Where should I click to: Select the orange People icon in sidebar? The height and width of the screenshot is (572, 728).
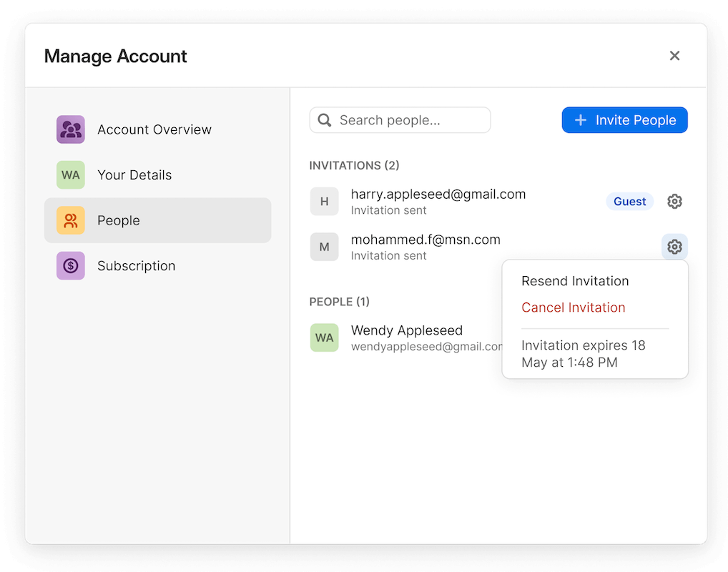(70, 220)
